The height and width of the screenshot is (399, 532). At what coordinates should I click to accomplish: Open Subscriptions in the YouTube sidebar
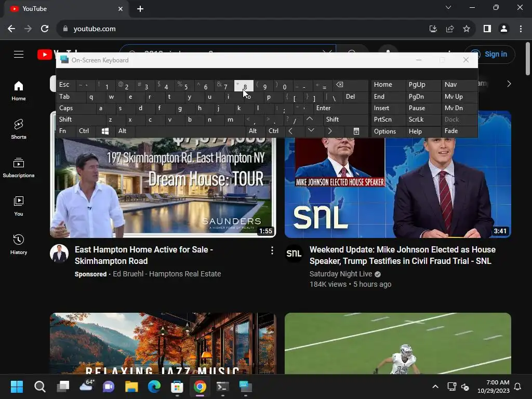pos(19,168)
